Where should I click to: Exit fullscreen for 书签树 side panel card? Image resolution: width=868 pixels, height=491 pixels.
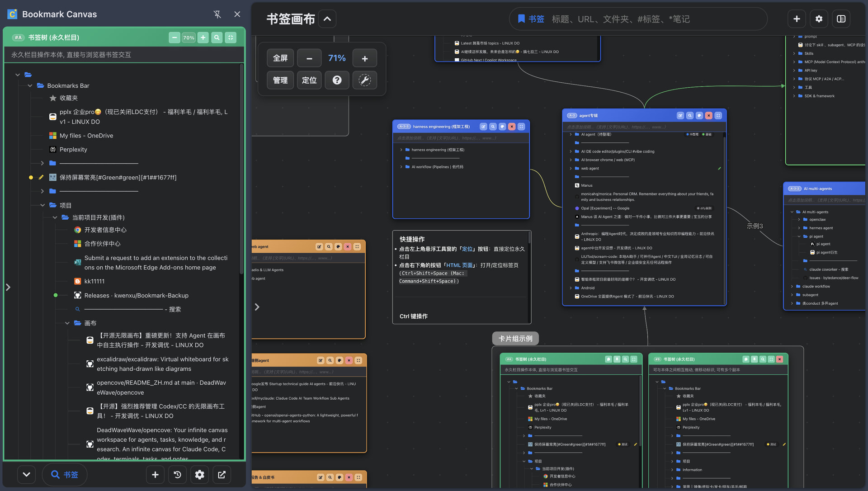click(x=231, y=38)
